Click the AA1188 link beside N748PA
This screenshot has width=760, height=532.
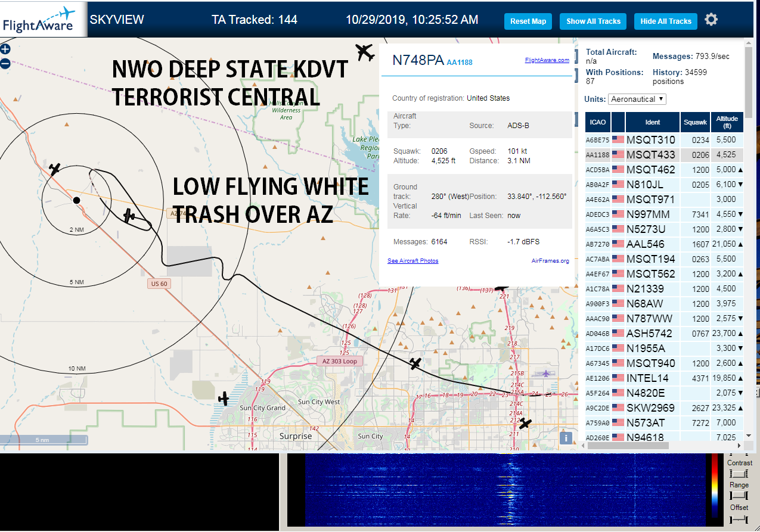pyautogui.click(x=459, y=63)
